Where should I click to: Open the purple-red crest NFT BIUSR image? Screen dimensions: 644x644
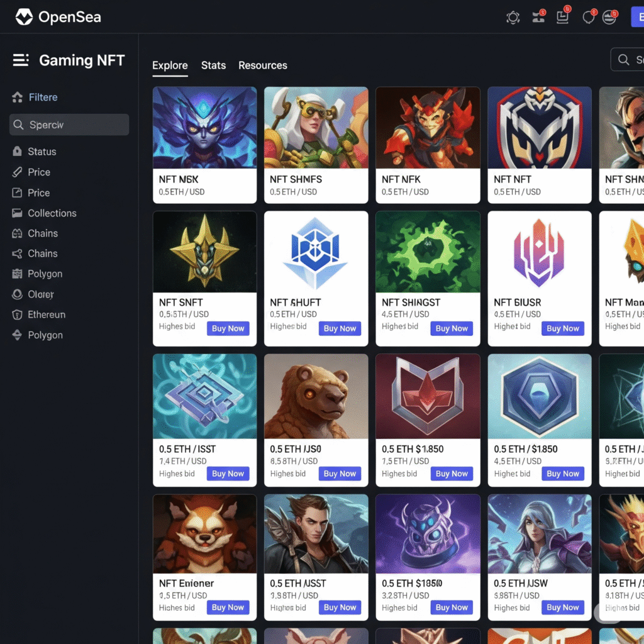pos(540,252)
